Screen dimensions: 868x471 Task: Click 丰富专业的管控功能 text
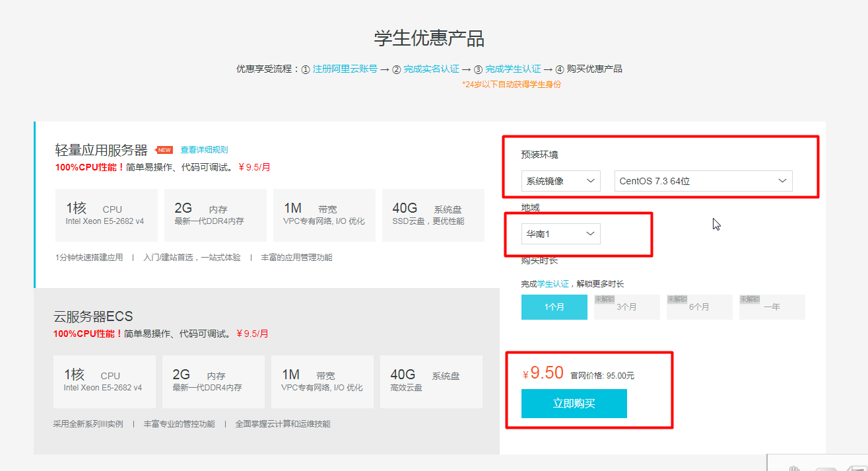pos(179,424)
